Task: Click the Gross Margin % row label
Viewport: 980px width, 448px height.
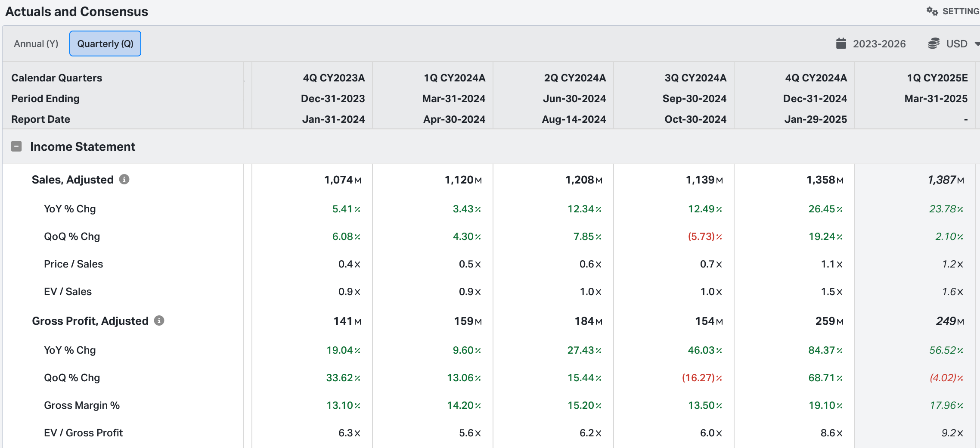Action: (x=82, y=405)
